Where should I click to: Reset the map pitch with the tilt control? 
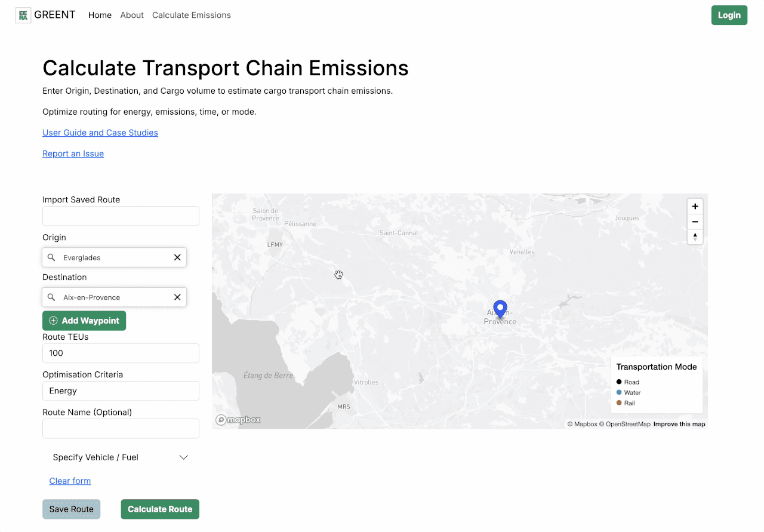[x=695, y=236]
